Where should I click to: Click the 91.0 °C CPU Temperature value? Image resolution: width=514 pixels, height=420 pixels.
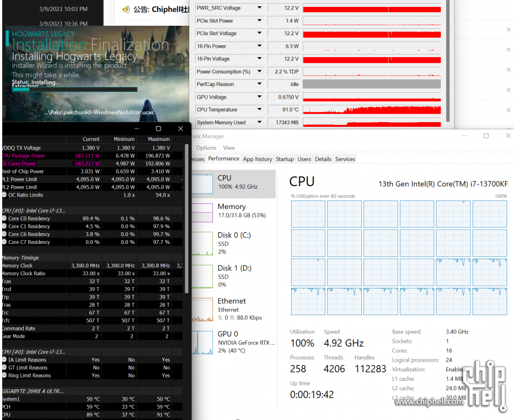pos(284,110)
